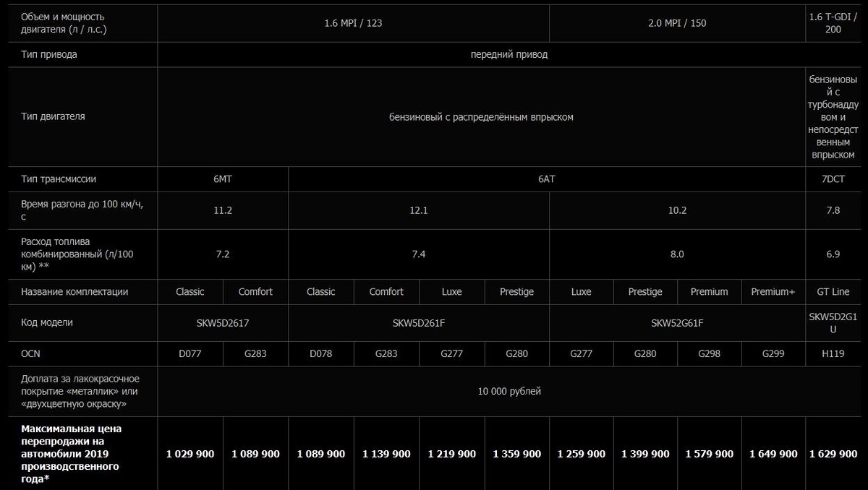Select price '1 139 900'
The image size is (868, 490).
click(x=386, y=454)
